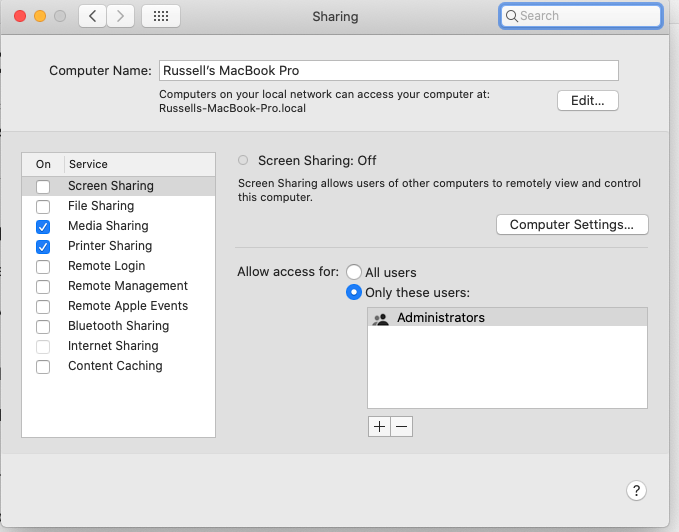This screenshot has height=532, width=679.
Task: Open help with the question mark button
Action: [x=636, y=490]
